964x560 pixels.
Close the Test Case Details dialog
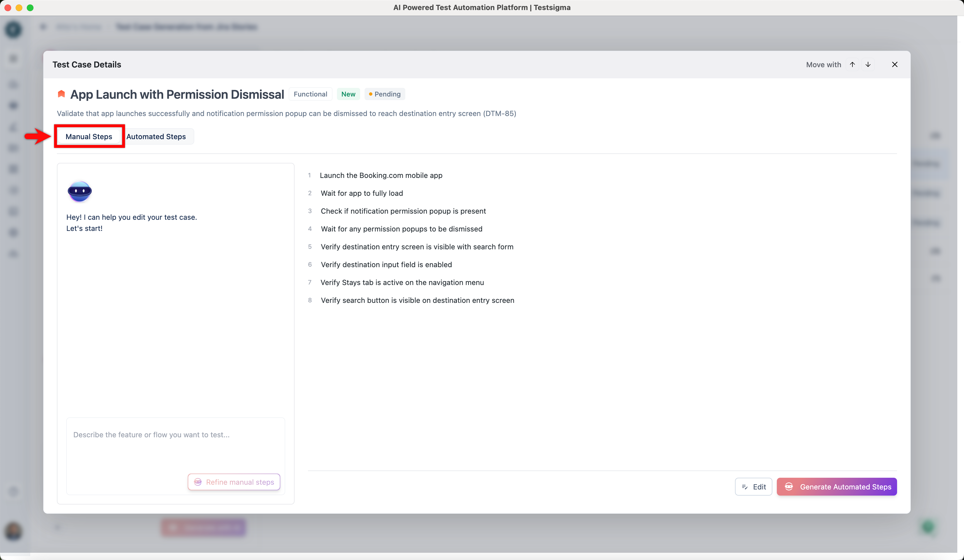click(x=894, y=65)
